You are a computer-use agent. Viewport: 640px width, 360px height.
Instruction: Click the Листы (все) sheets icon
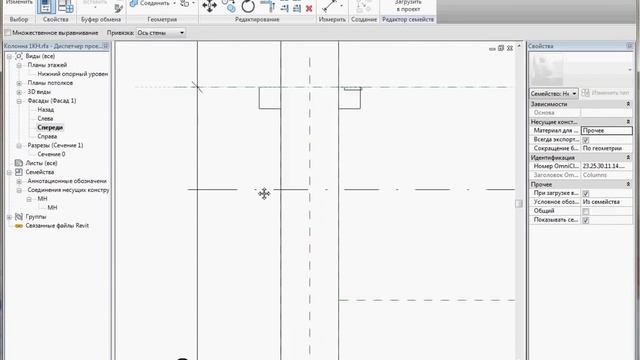19,163
